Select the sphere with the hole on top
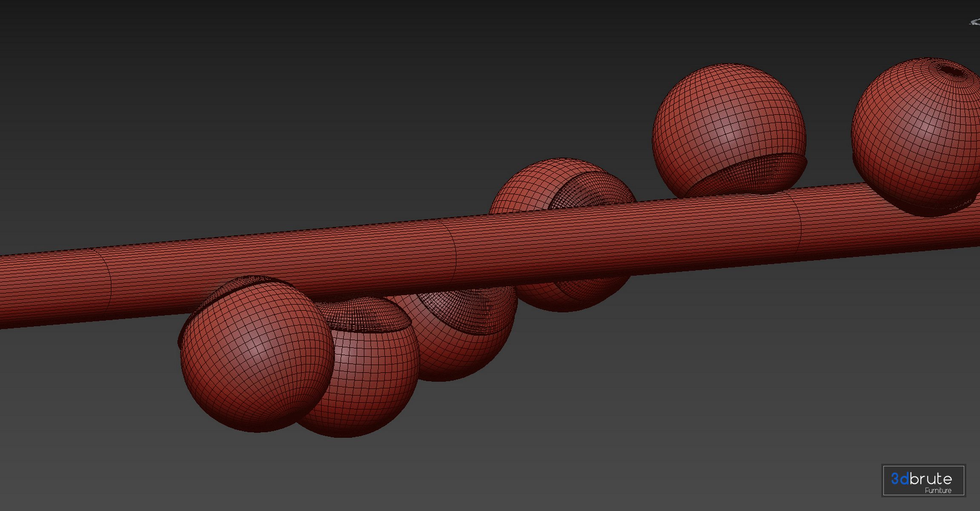 click(x=916, y=136)
